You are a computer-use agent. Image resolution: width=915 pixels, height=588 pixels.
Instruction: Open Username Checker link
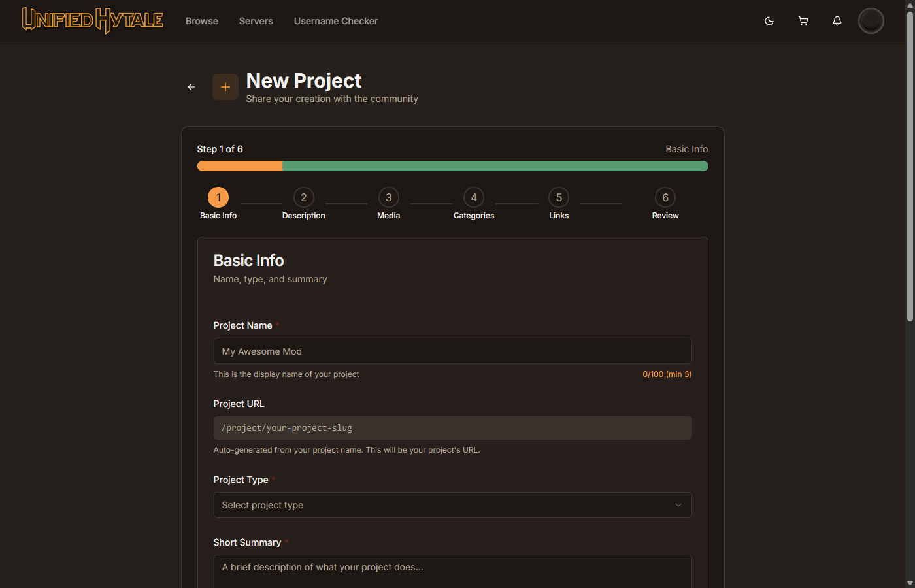click(x=336, y=21)
